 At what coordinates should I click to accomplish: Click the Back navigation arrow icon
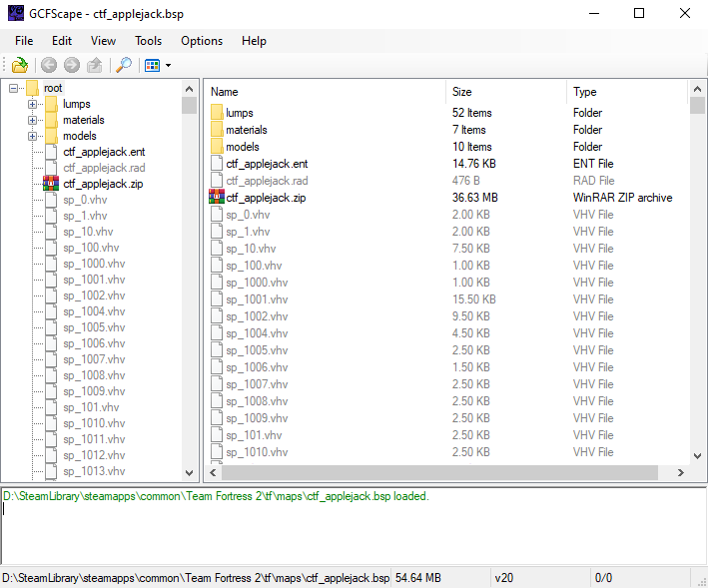point(49,66)
